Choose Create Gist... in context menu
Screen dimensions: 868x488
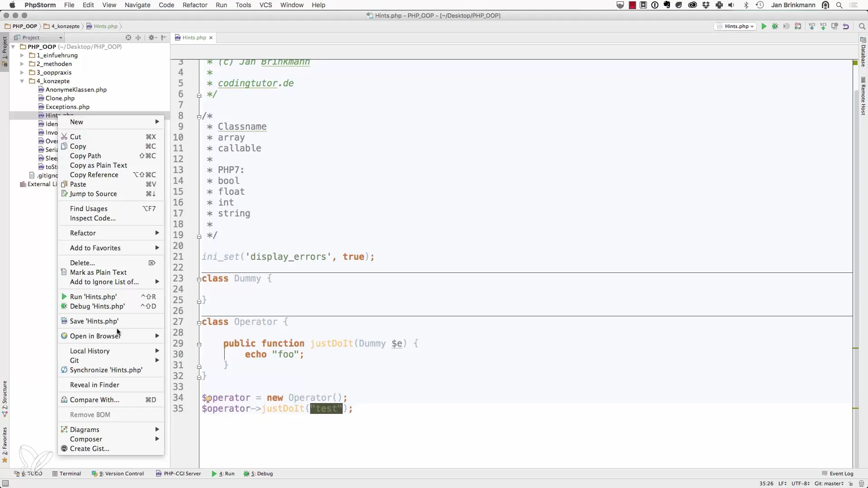(x=111, y=449)
